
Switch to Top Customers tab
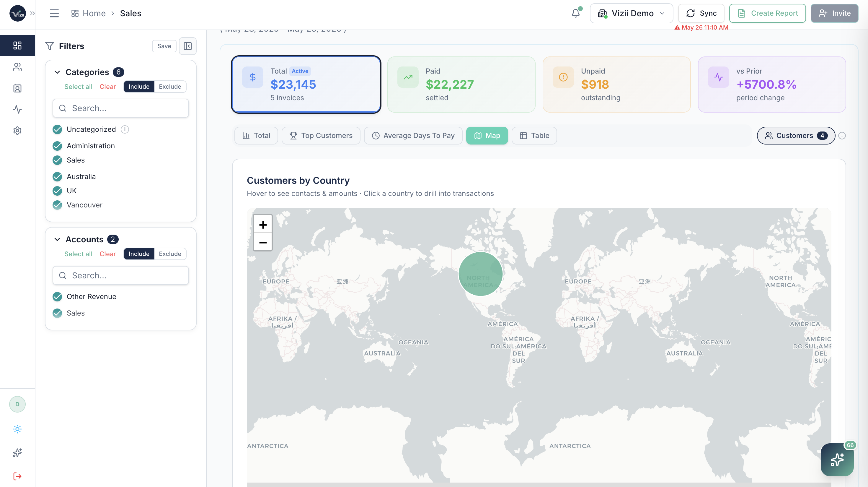click(321, 136)
